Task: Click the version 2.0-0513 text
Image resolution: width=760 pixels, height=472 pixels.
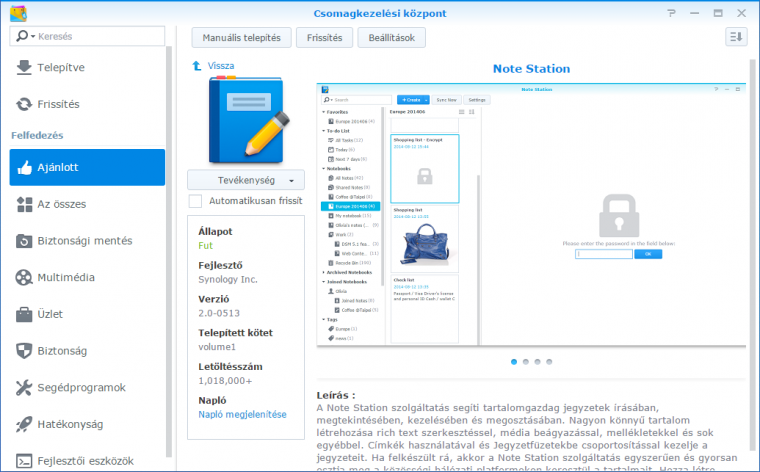Action: (x=219, y=313)
